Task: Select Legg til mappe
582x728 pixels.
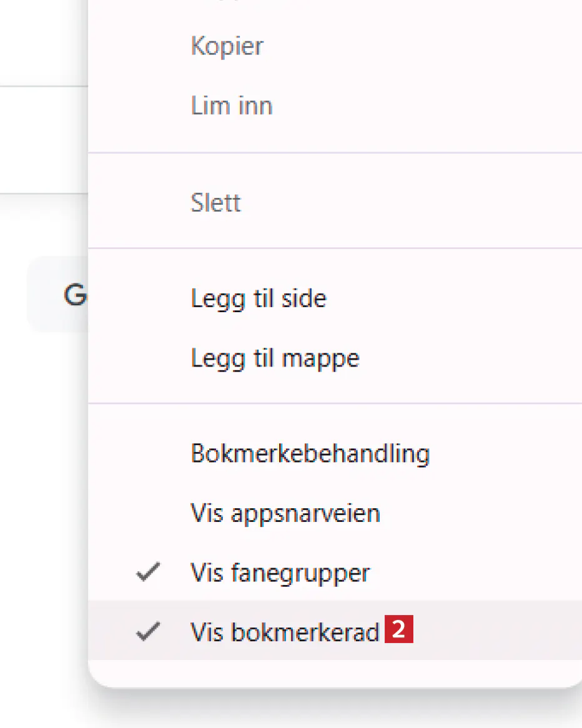Action: point(275,358)
